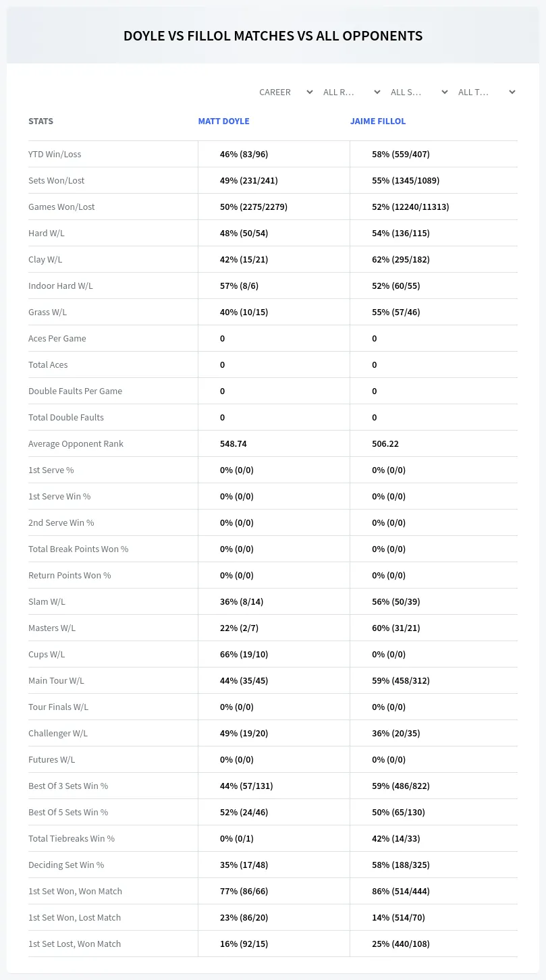Select the Average Opponent Rank row label
The height and width of the screenshot is (980, 546).
coord(76,443)
